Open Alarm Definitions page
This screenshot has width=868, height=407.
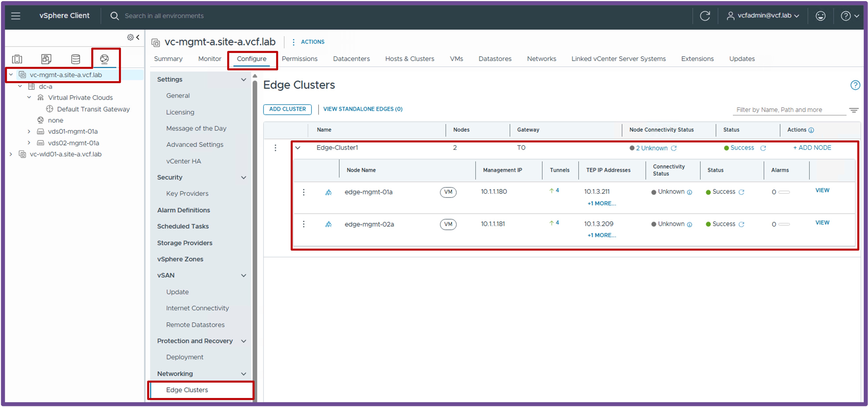(x=183, y=210)
